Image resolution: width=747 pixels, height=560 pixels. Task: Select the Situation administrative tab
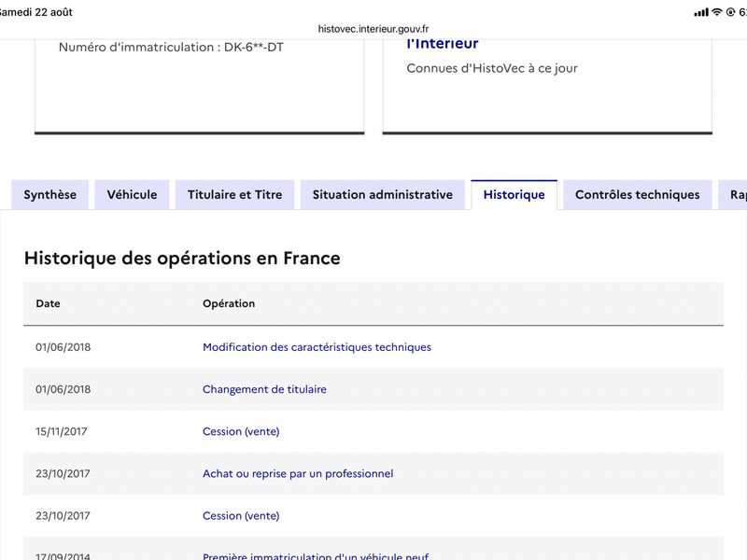[x=383, y=194]
